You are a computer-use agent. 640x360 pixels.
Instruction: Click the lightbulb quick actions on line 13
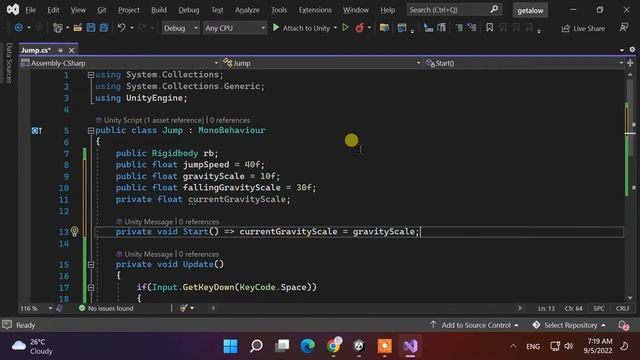(74, 231)
